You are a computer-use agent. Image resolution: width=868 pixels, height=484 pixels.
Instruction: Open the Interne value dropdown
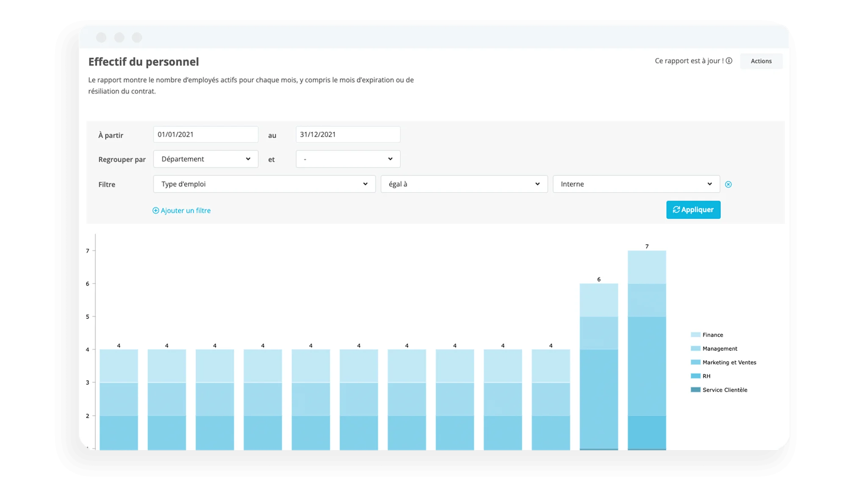pyautogui.click(x=636, y=184)
